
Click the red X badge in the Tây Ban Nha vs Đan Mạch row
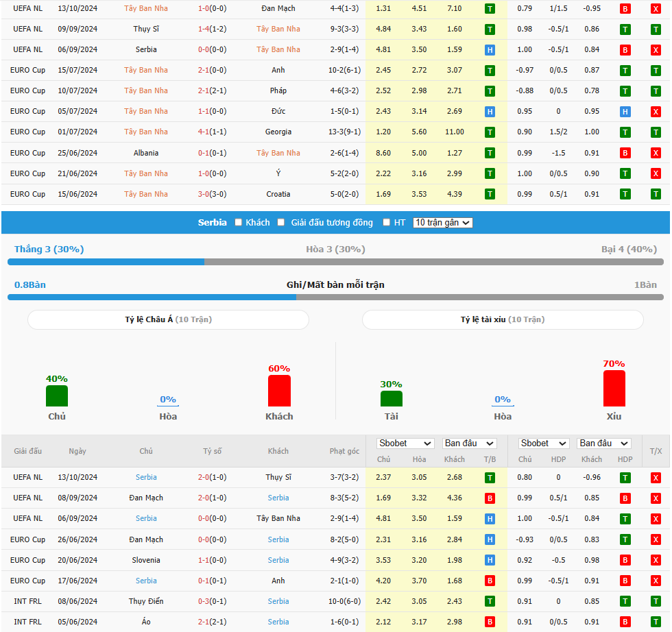coord(656,9)
